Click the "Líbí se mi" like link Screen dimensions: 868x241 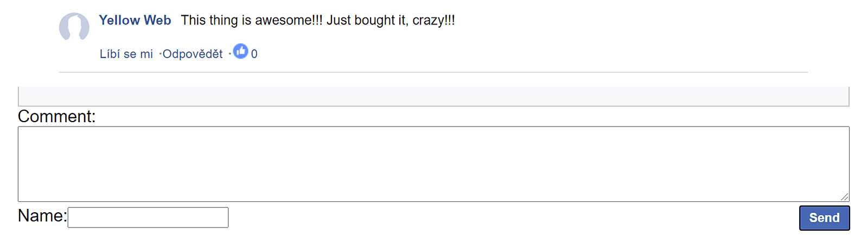(x=126, y=54)
